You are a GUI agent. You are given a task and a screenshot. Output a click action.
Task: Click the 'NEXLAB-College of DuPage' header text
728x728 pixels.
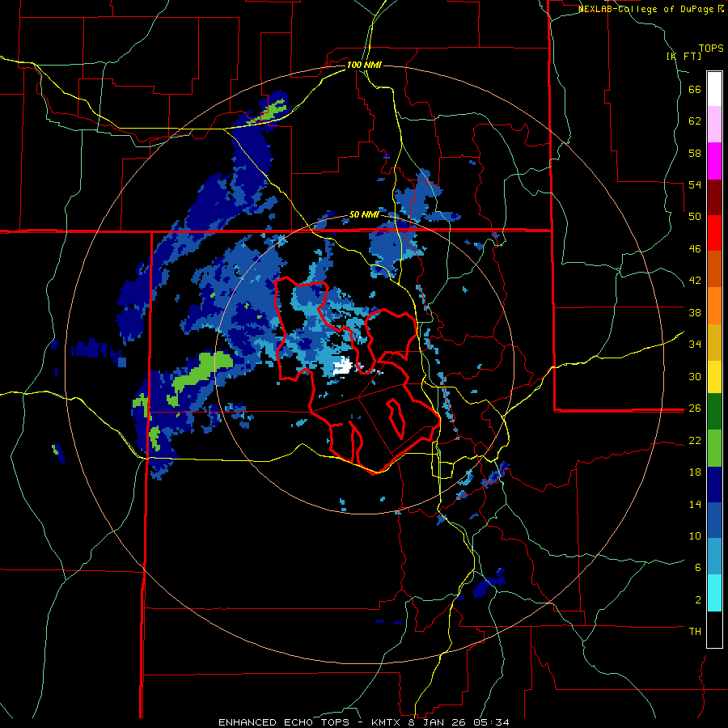647,9
